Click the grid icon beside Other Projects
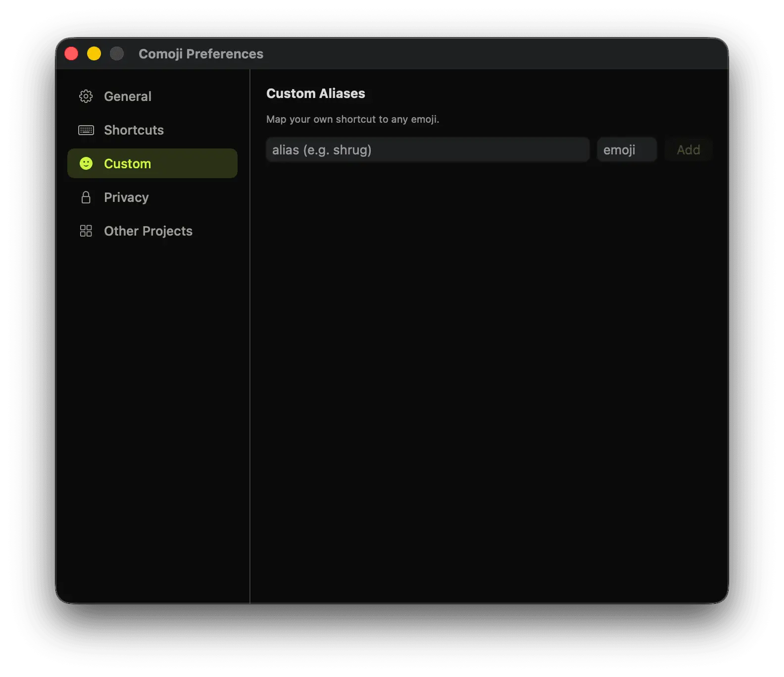 (86, 231)
